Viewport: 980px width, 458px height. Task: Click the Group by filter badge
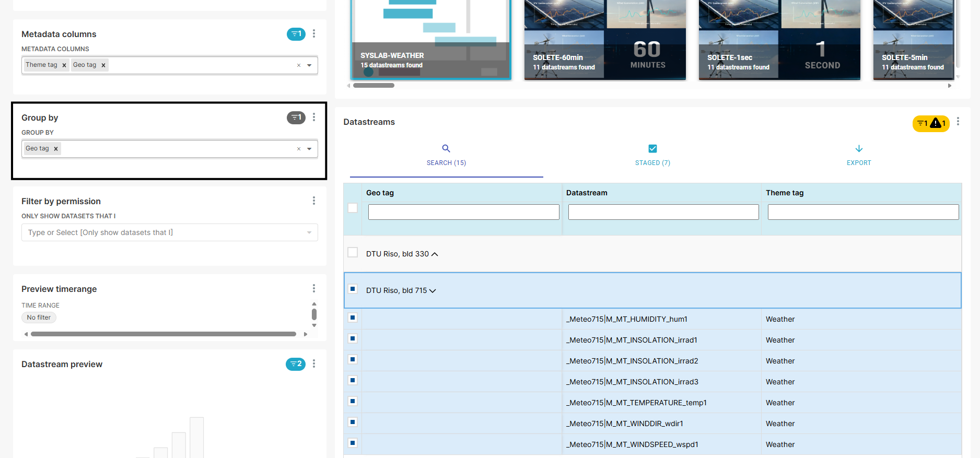[296, 118]
